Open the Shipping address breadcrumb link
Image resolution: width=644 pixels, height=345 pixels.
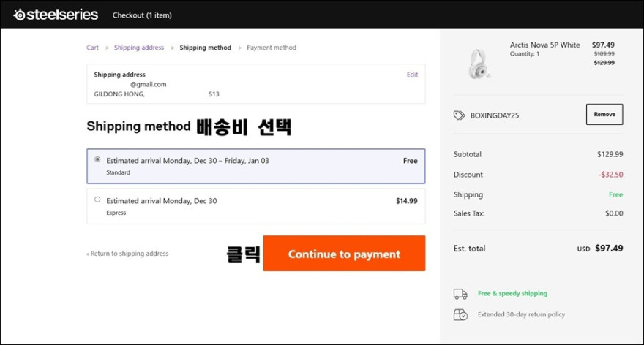point(139,48)
